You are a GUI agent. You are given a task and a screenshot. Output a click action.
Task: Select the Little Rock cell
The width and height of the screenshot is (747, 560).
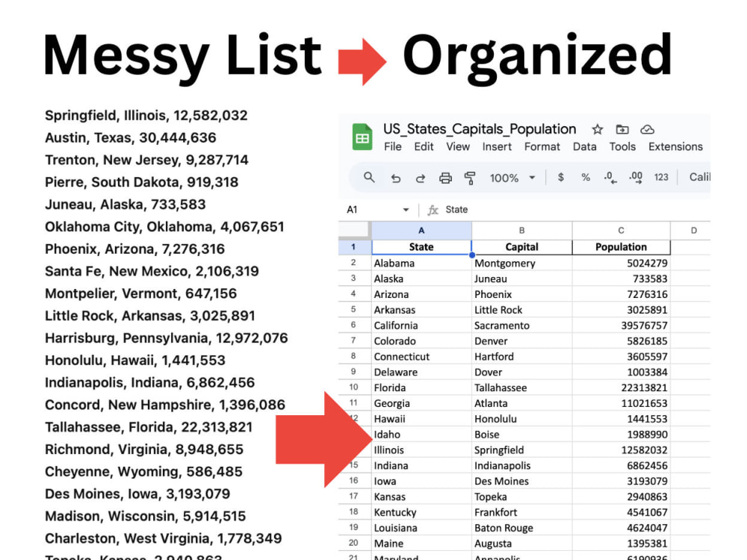(521, 310)
